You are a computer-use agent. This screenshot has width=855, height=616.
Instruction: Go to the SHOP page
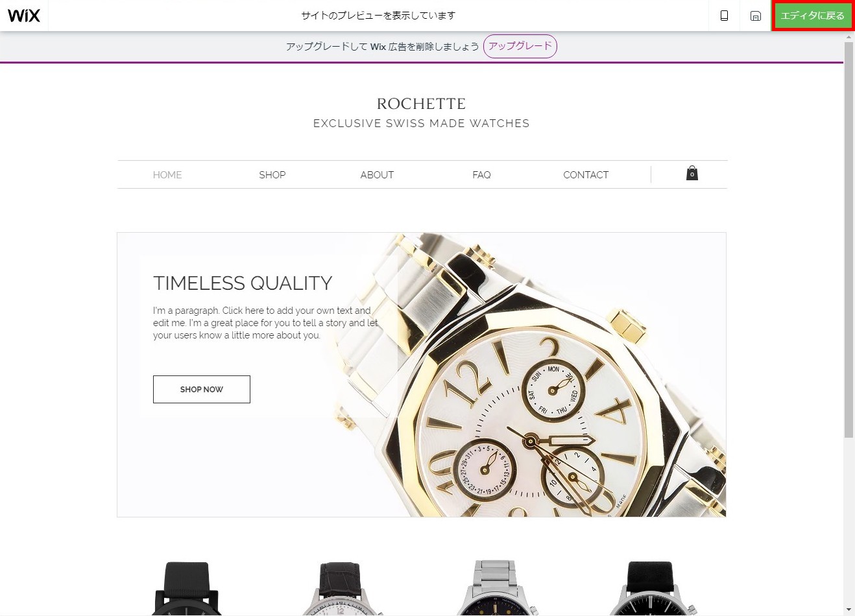[x=272, y=175]
